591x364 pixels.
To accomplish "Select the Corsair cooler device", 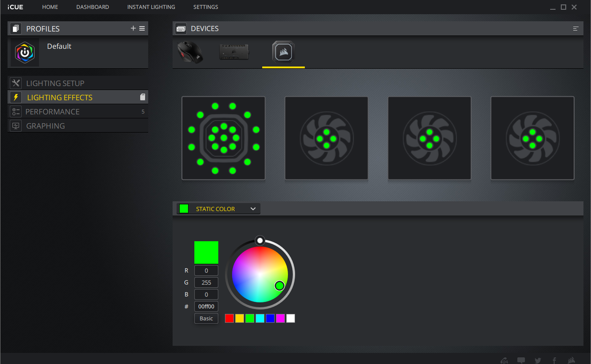I will pyautogui.click(x=283, y=52).
